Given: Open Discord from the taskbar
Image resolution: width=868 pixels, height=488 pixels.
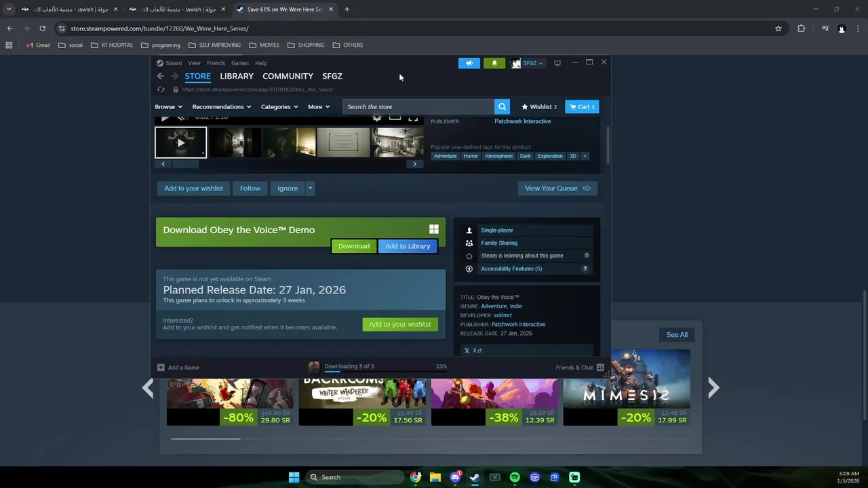Looking at the screenshot, I should point(455,477).
